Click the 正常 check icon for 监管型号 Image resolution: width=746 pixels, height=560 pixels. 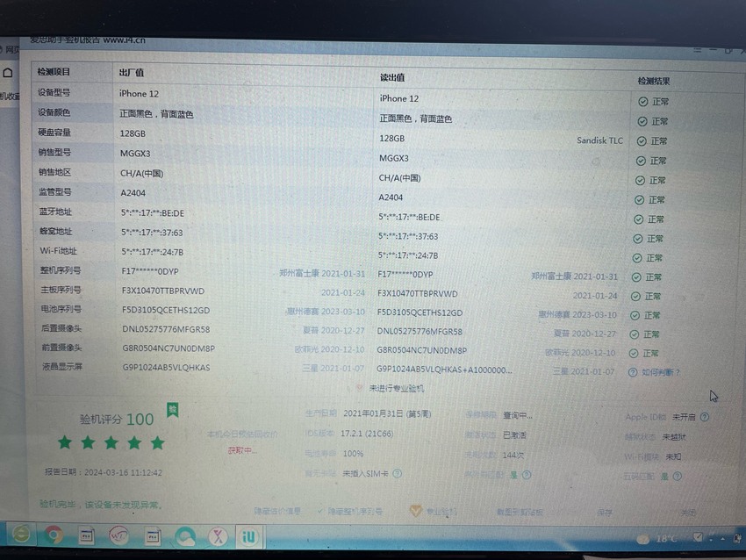639,200
